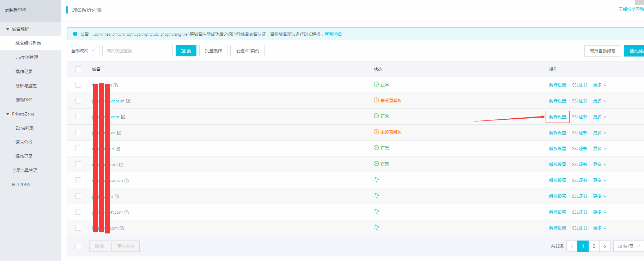
Task: Expand 更多 menu in the first domain row
Action: (x=600, y=85)
